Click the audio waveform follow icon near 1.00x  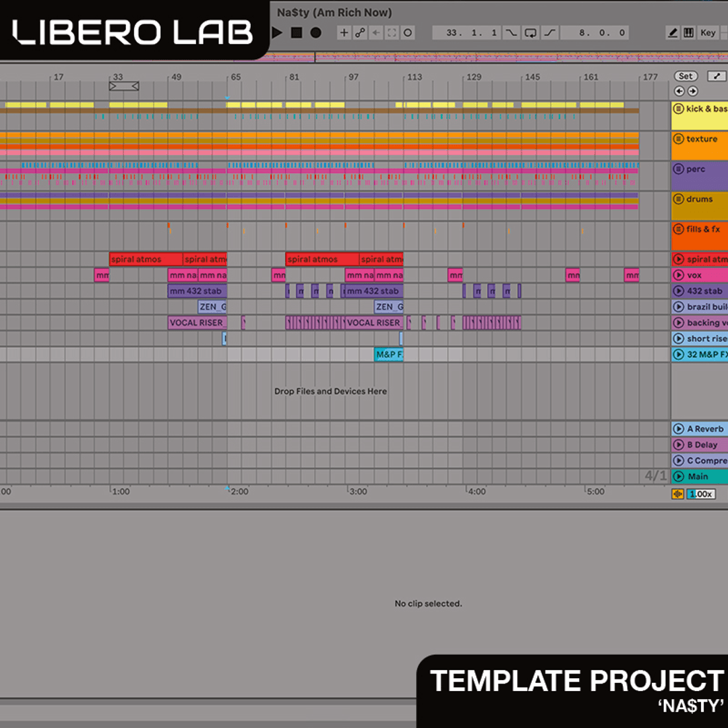(x=678, y=494)
